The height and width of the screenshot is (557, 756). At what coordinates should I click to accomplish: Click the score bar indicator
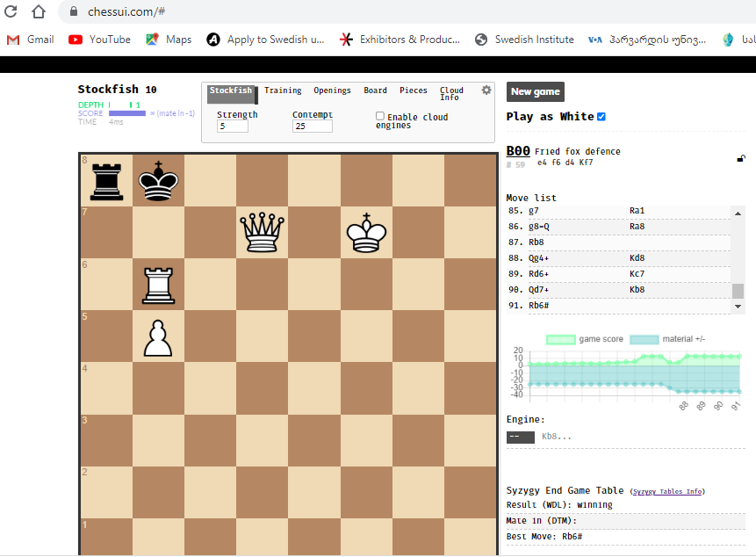click(x=127, y=113)
